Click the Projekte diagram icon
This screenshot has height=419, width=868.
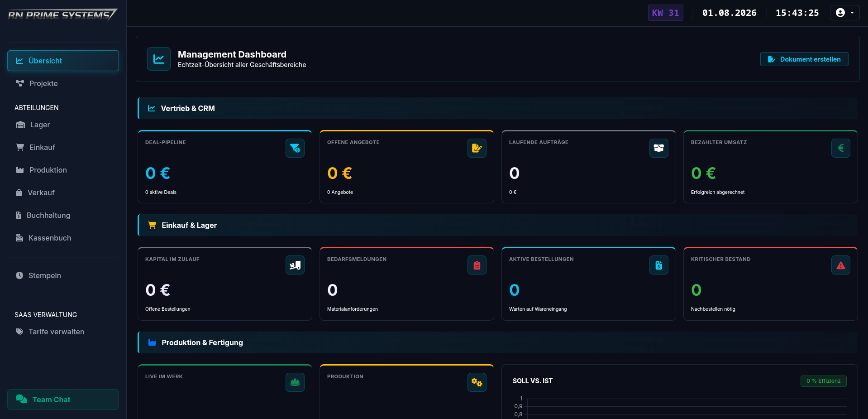point(20,83)
